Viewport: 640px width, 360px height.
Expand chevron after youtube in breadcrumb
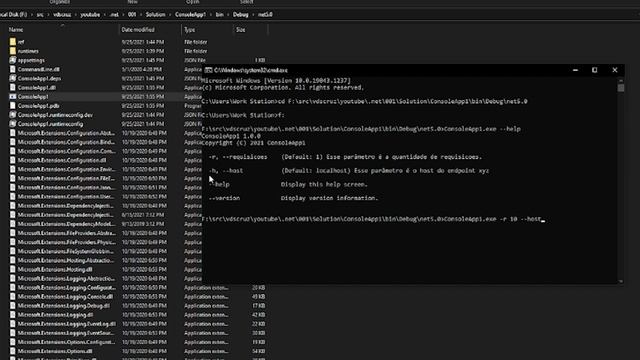(x=105, y=15)
